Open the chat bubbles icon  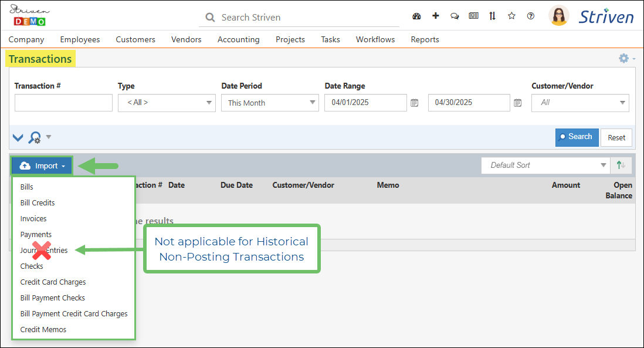(x=454, y=16)
